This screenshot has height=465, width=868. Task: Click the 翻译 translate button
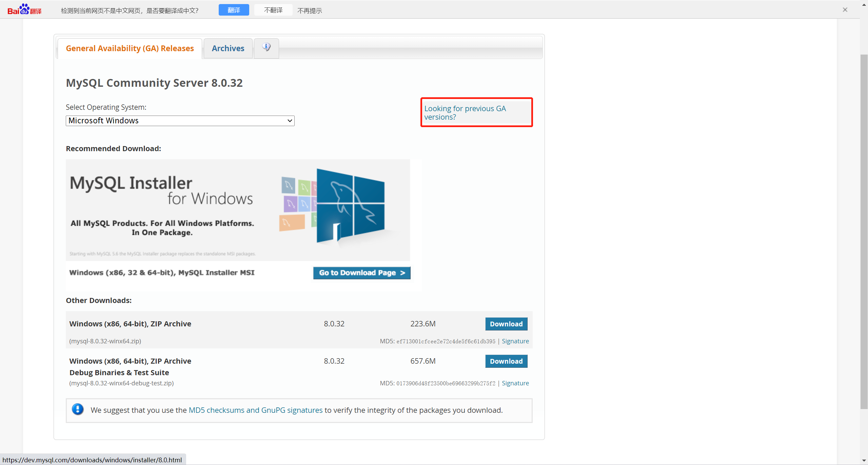234,10
